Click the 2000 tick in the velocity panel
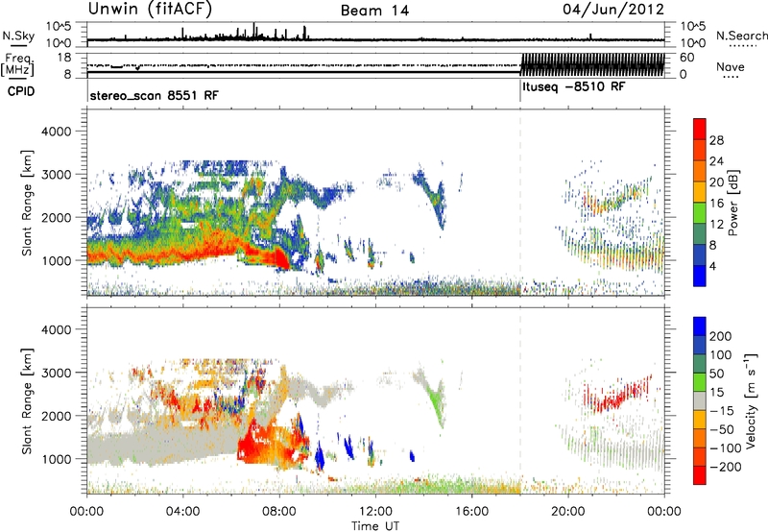The image size is (768, 532). (57, 416)
